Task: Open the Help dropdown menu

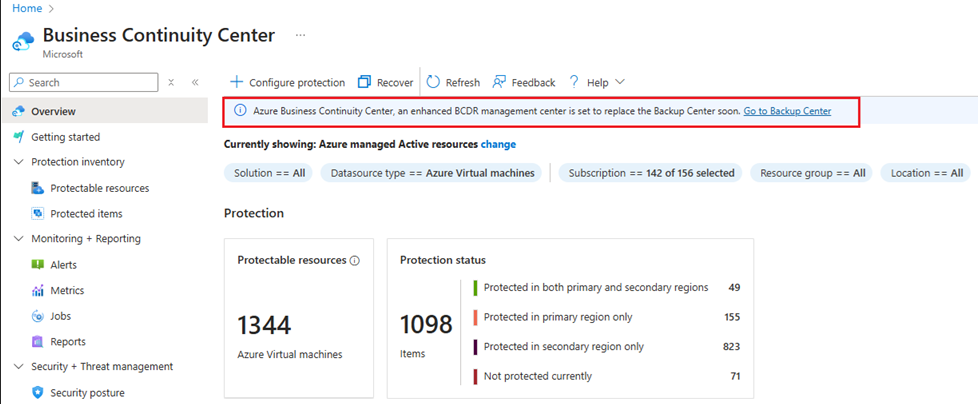Action: [597, 82]
